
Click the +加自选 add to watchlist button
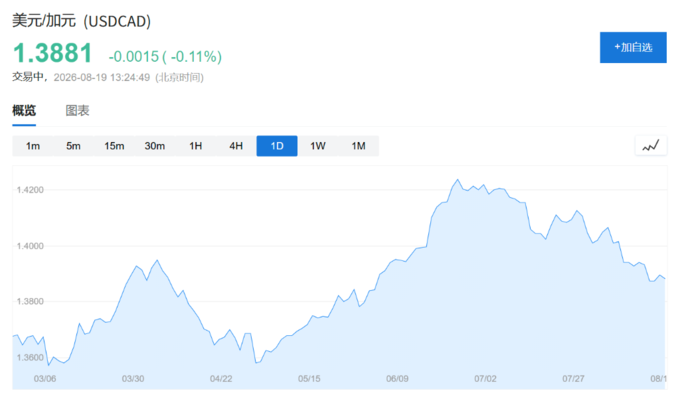click(633, 47)
